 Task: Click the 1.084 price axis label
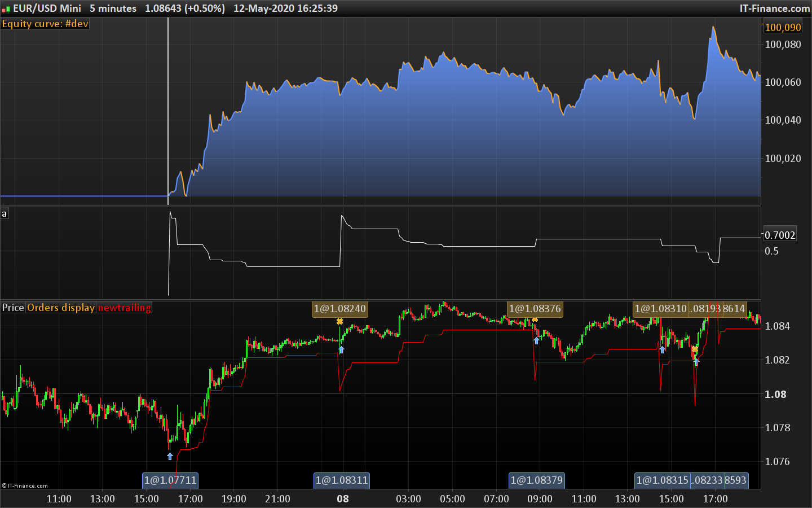[x=777, y=326]
